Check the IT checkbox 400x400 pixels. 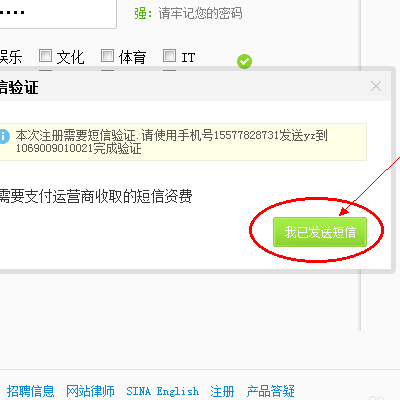[x=169, y=56]
